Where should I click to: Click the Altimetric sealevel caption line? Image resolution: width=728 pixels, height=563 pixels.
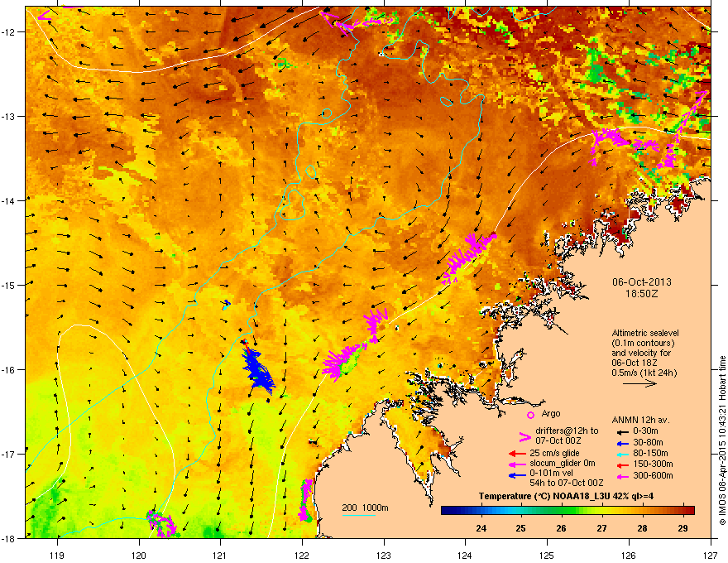pos(645,333)
